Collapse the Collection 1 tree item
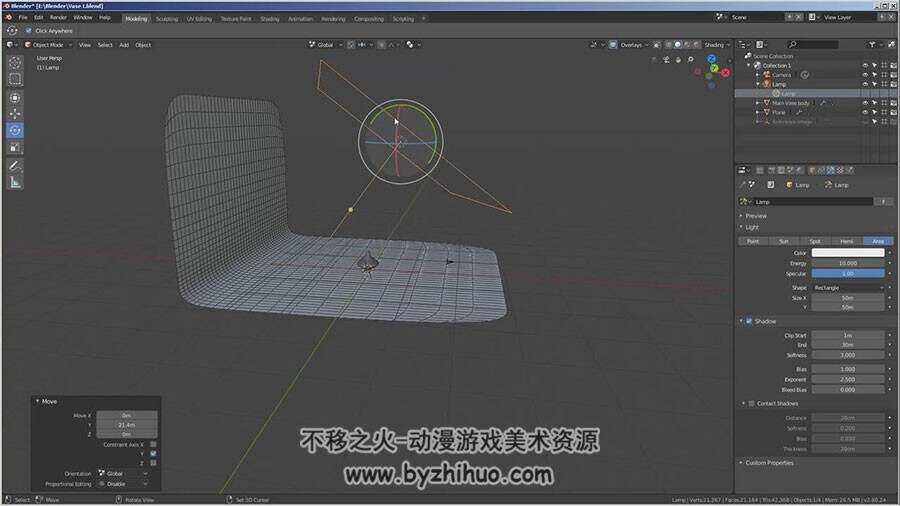Screen dimensions: 900x506 point(748,65)
